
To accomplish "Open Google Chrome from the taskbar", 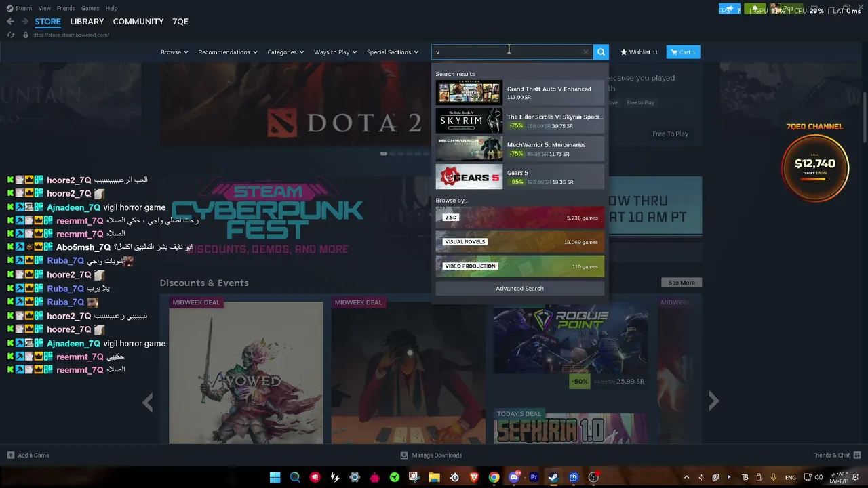I will [494, 477].
